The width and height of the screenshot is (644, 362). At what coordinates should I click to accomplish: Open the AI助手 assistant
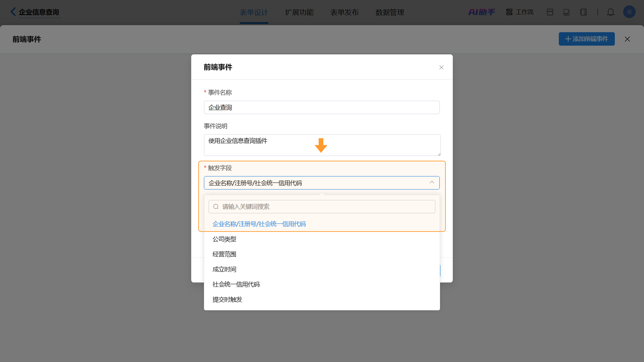481,12
